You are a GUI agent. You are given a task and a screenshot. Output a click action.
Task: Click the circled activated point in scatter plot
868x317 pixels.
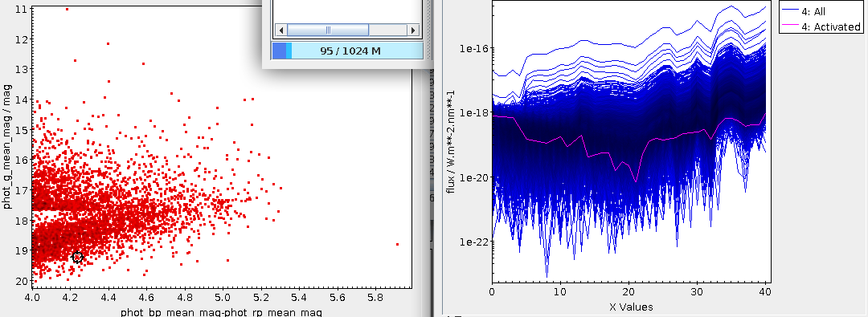77,258
